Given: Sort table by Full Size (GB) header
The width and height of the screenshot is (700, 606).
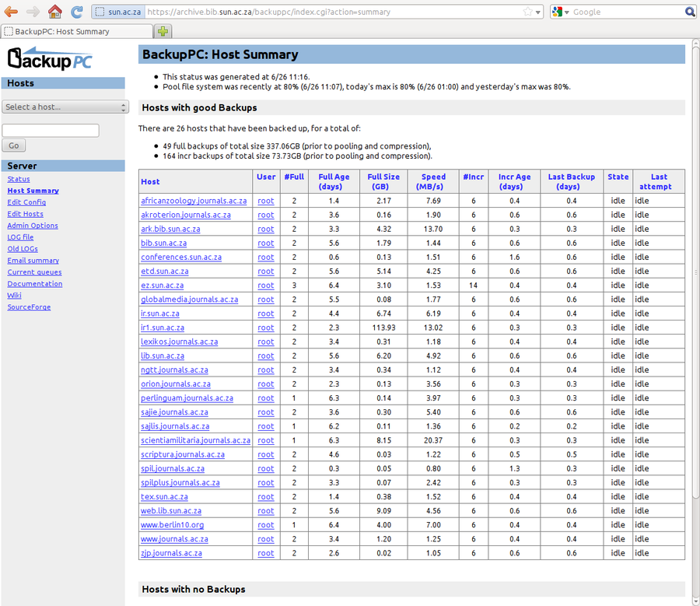Looking at the screenshot, I should 383,182.
